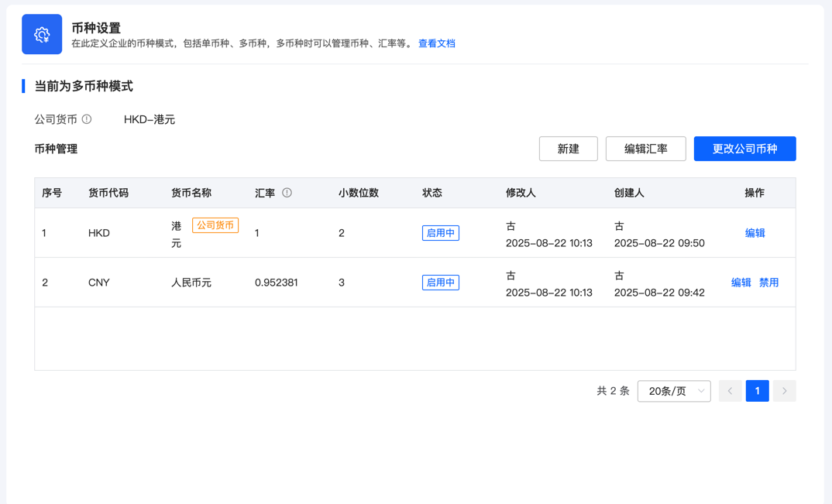Screen dimensions: 832x504
Task: Open the 查看文档 documentation link
Action: 436,43
